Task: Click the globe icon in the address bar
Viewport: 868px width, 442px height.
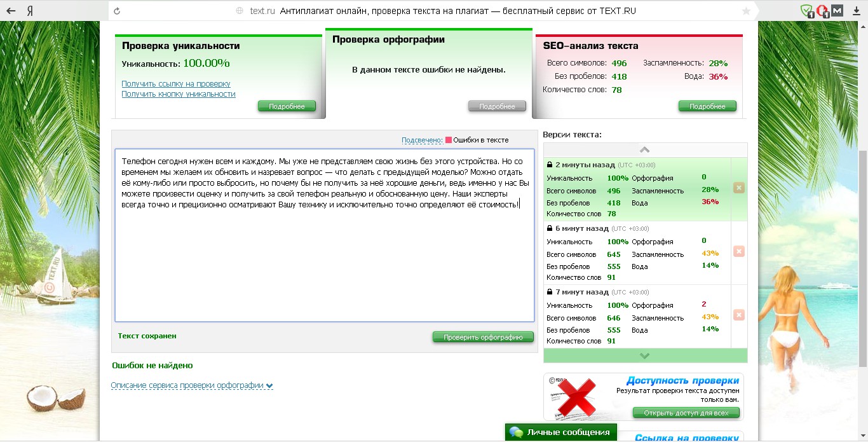Action: tap(240, 11)
